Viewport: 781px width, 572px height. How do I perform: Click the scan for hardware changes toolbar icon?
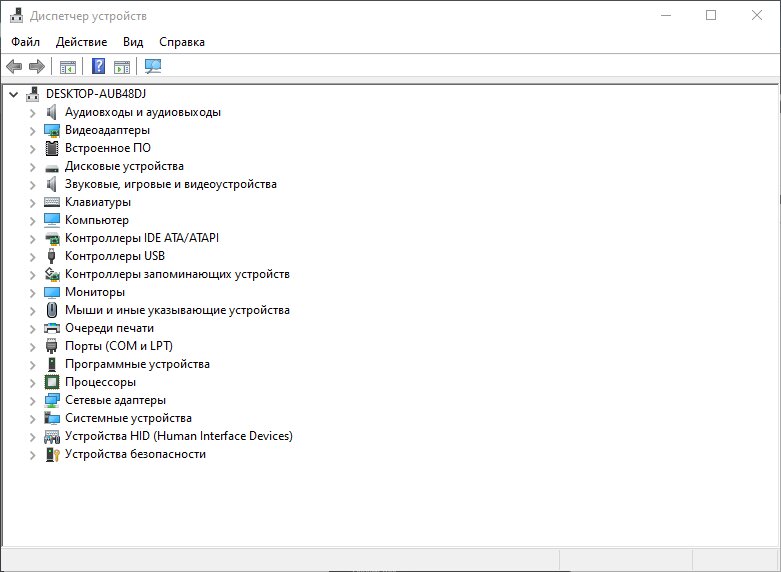point(153,67)
